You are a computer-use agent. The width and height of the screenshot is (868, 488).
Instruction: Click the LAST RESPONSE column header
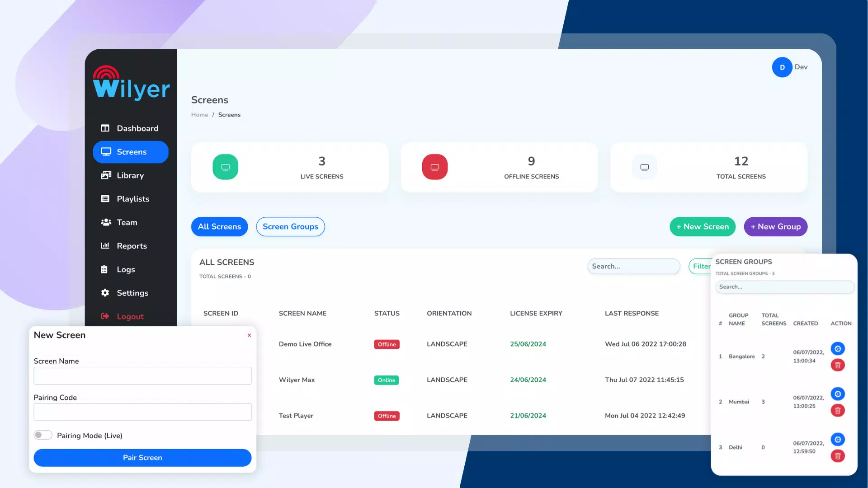click(632, 313)
